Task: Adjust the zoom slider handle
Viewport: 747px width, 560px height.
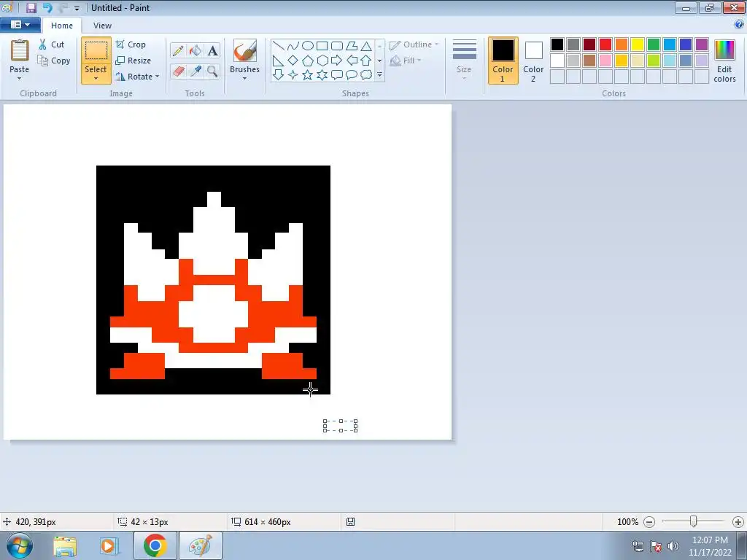Action: (x=694, y=521)
